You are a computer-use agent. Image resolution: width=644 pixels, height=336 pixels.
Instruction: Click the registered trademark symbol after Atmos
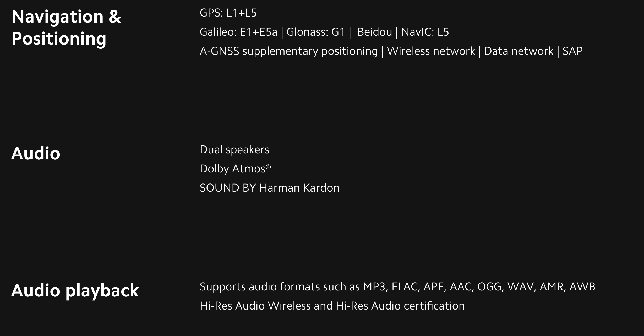tap(268, 166)
